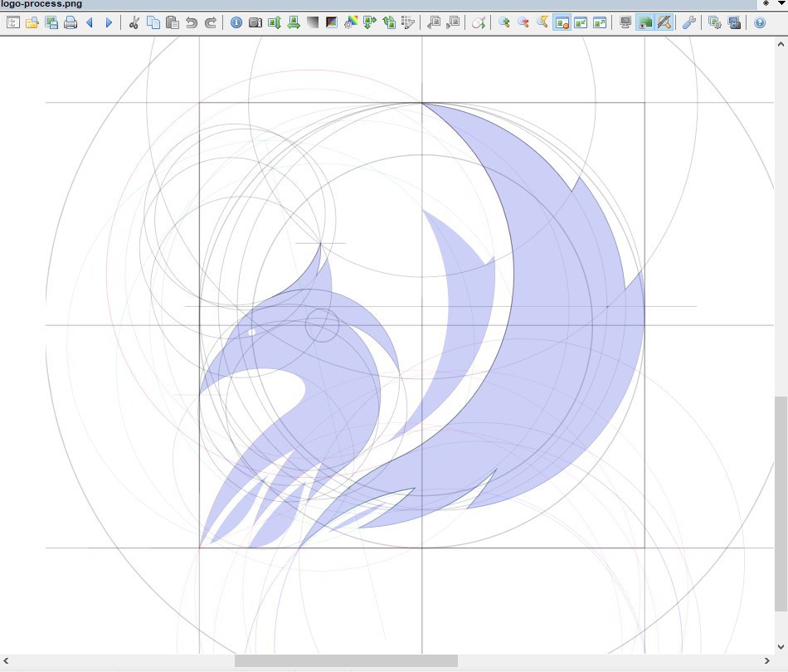The width and height of the screenshot is (788, 672).
Task: Open the rainbow color adjustment icon
Action: tap(351, 22)
